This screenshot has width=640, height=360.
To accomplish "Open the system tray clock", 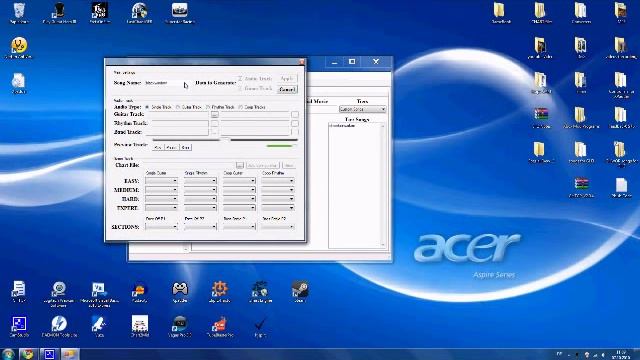I will pyautogui.click(x=622, y=354).
